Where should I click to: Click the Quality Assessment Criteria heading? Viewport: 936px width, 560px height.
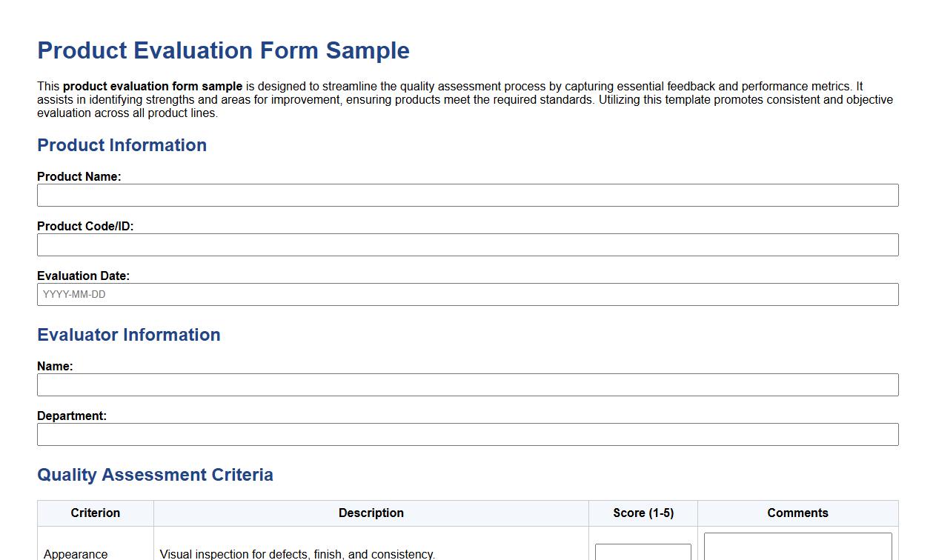155,475
